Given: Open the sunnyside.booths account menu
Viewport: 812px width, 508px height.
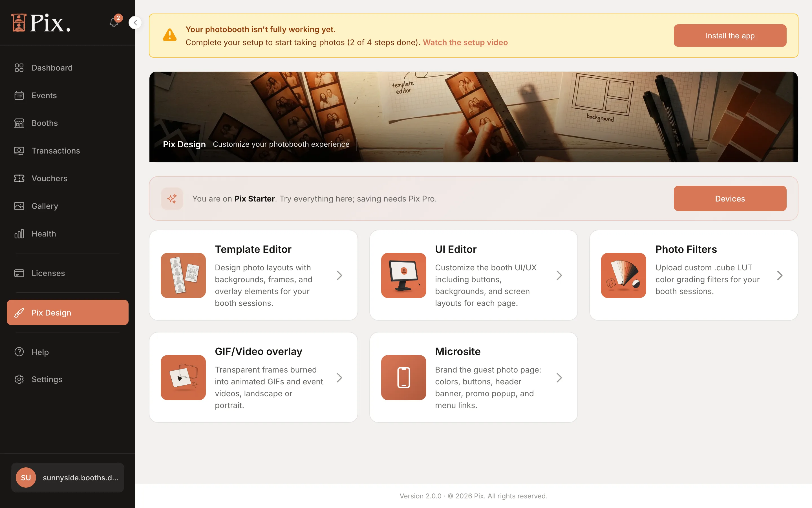Looking at the screenshot, I should 67,478.
